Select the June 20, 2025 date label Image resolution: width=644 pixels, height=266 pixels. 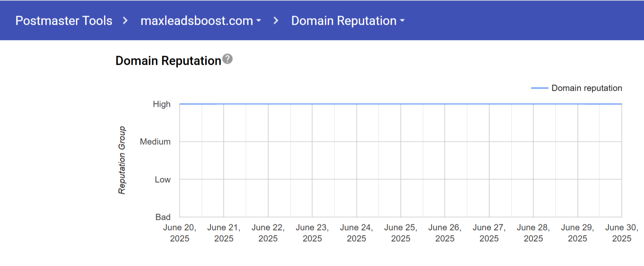(180, 233)
